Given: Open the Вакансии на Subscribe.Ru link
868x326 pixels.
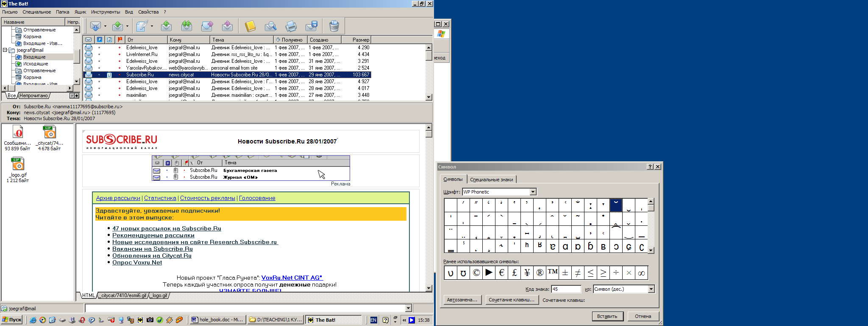Looking at the screenshot, I should pyautogui.click(x=153, y=249).
